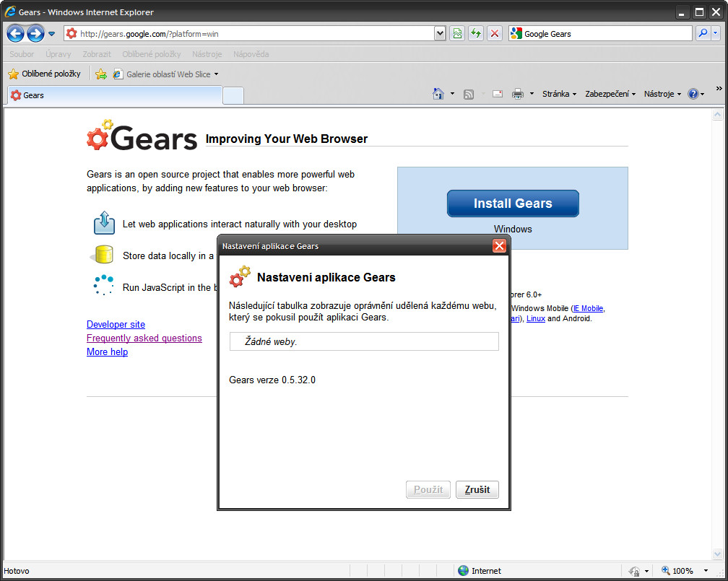Go to home page via Home icon
This screenshot has height=581, width=728.
click(438, 94)
